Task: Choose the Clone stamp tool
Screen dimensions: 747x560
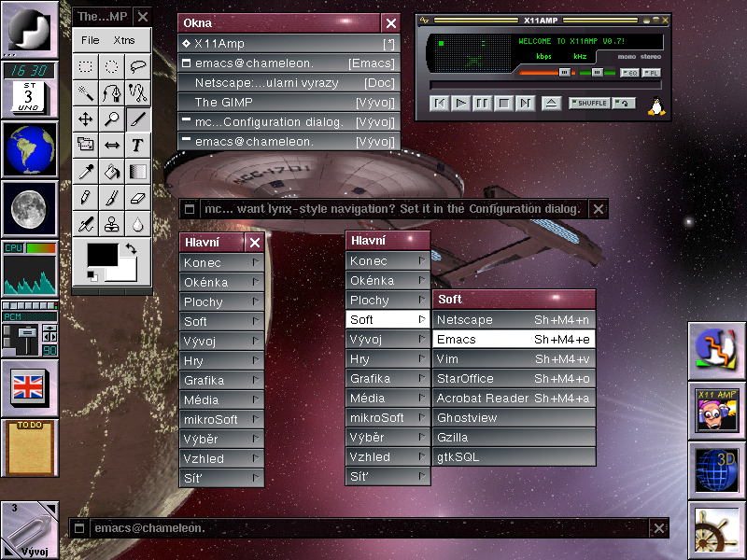Action: pos(112,224)
